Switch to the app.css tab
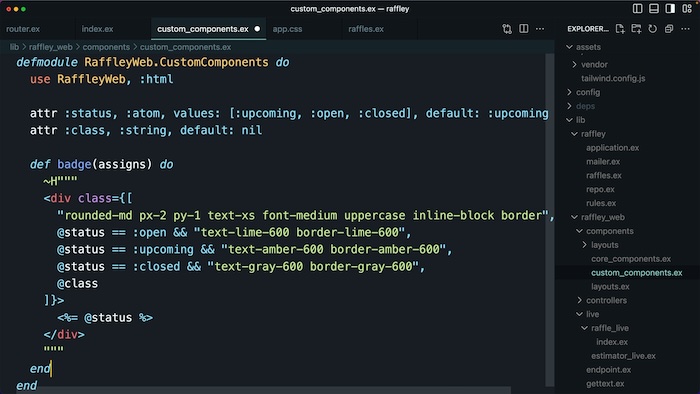Screen dimensions: 700x394 click(287, 29)
